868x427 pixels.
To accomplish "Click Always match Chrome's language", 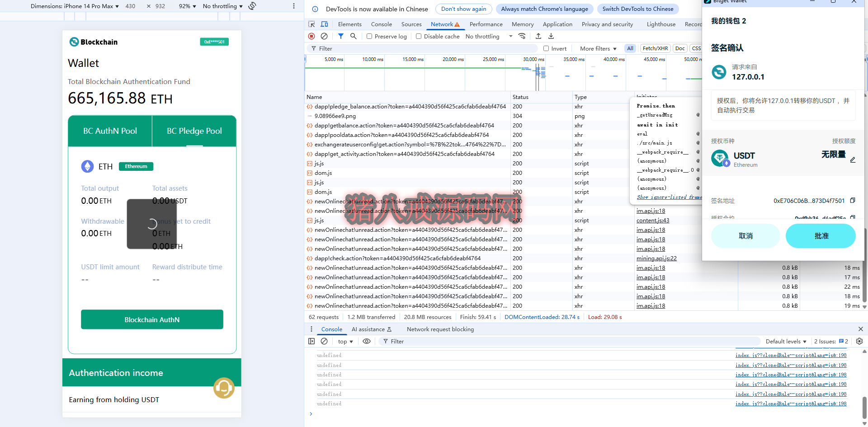I will pos(544,9).
